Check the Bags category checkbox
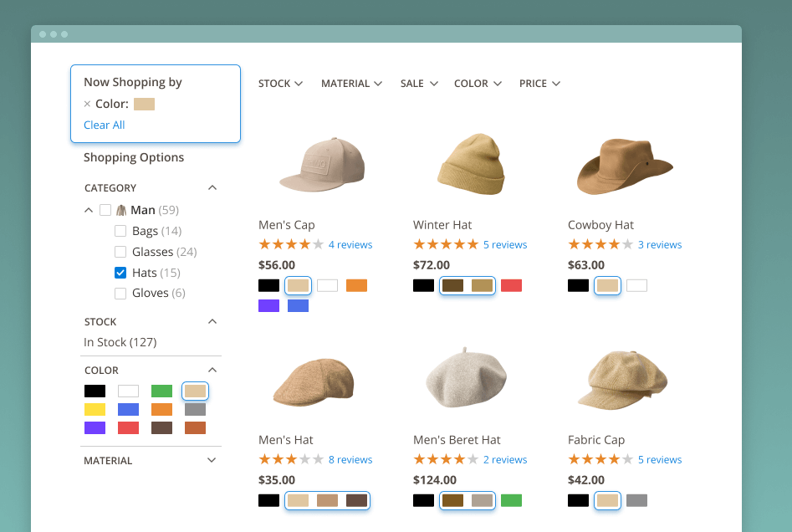The height and width of the screenshot is (532, 792). pos(120,231)
